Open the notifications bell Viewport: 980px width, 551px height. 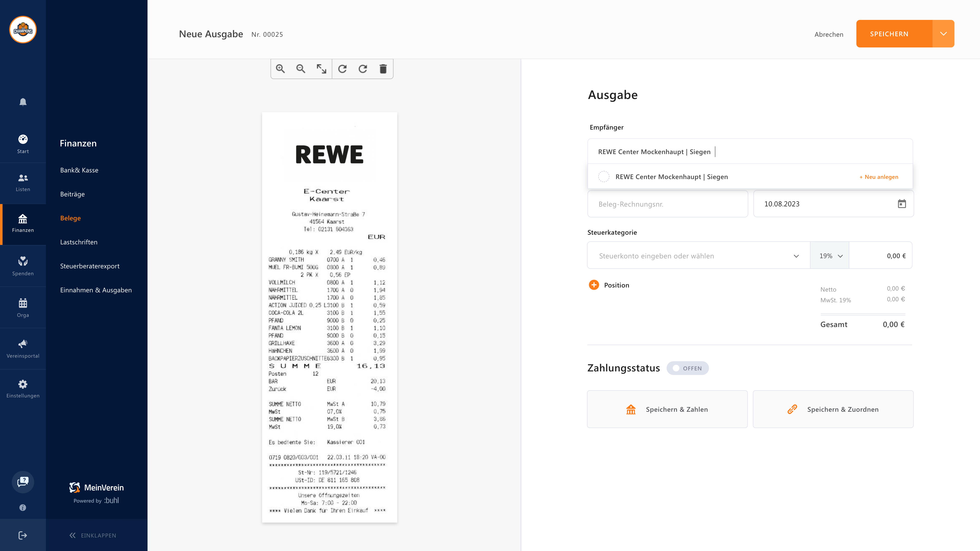[x=23, y=102]
